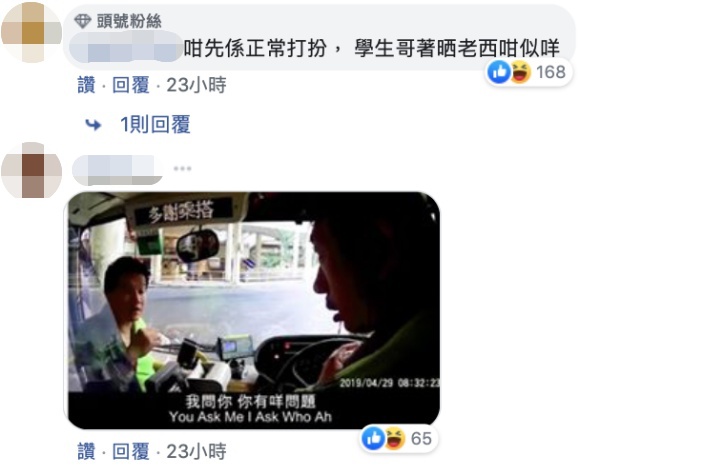The image size is (704, 476).
Task: Click the first commenter's blurred name
Action: pyautogui.click(x=127, y=47)
